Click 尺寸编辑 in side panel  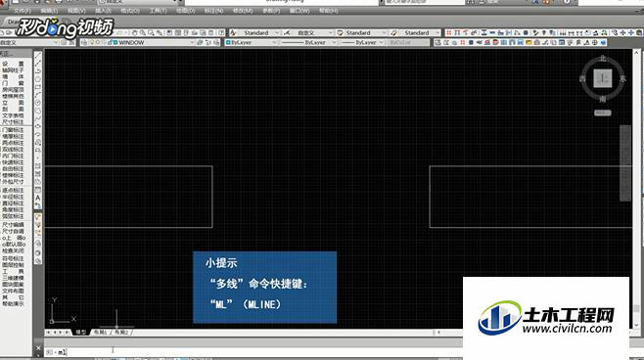[13, 225]
